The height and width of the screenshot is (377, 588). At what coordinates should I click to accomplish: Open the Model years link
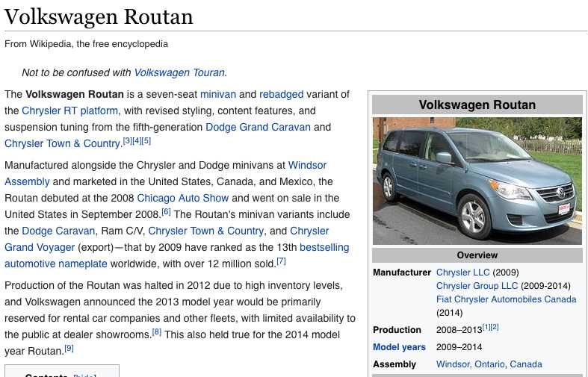click(x=399, y=347)
